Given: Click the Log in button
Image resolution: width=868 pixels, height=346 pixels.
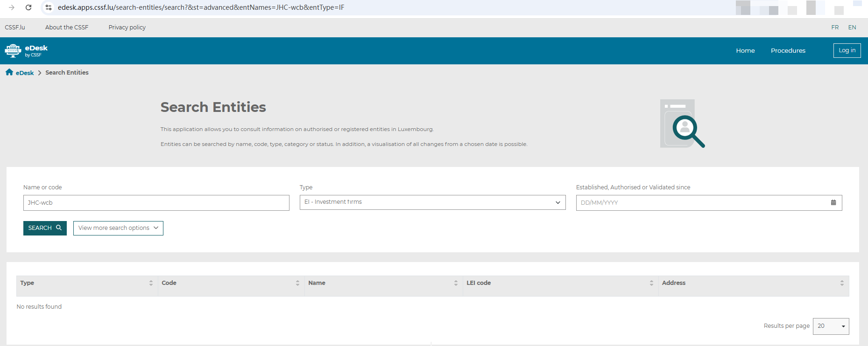Looking at the screenshot, I should click(x=847, y=50).
